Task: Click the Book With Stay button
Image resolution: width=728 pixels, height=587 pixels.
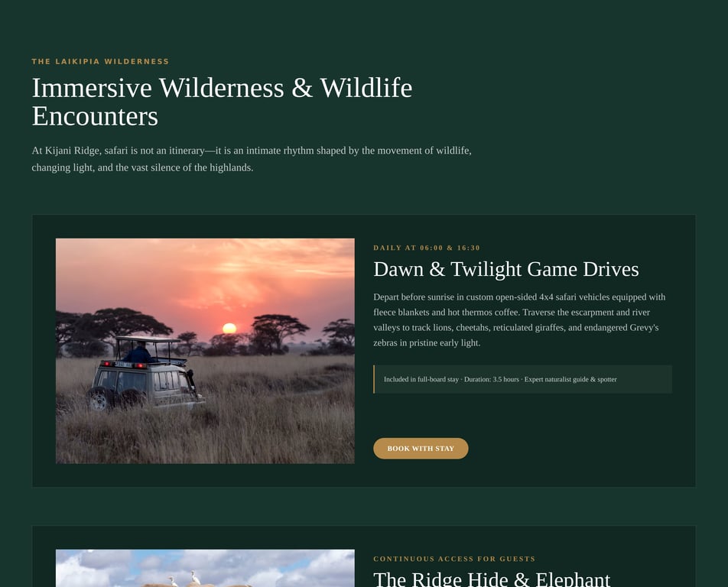Action: [421, 448]
